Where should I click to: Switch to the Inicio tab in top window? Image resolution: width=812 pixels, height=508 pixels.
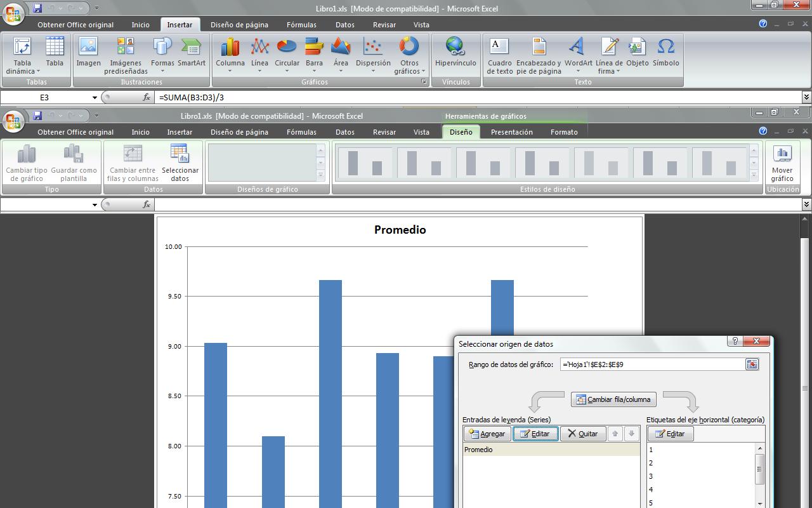tap(140, 25)
